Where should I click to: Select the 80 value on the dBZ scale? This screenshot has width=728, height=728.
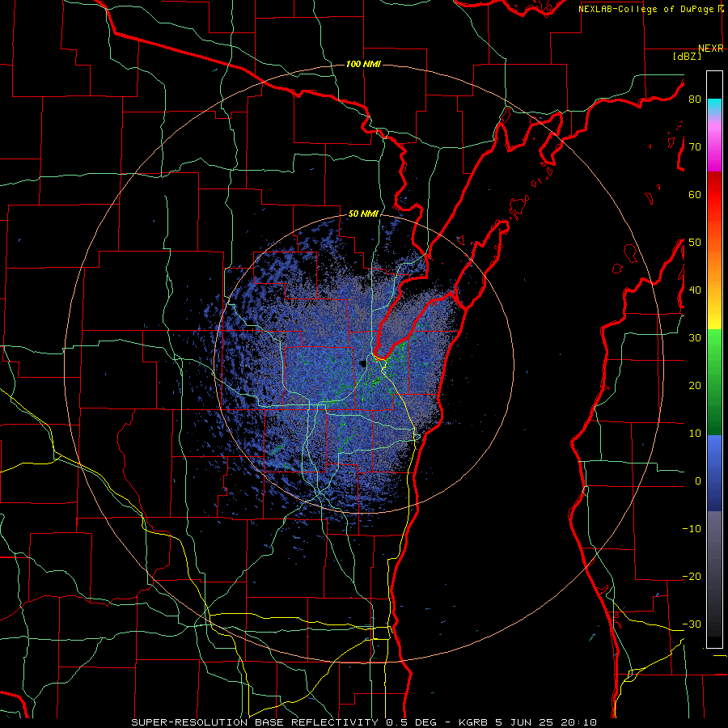click(x=695, y=99)
